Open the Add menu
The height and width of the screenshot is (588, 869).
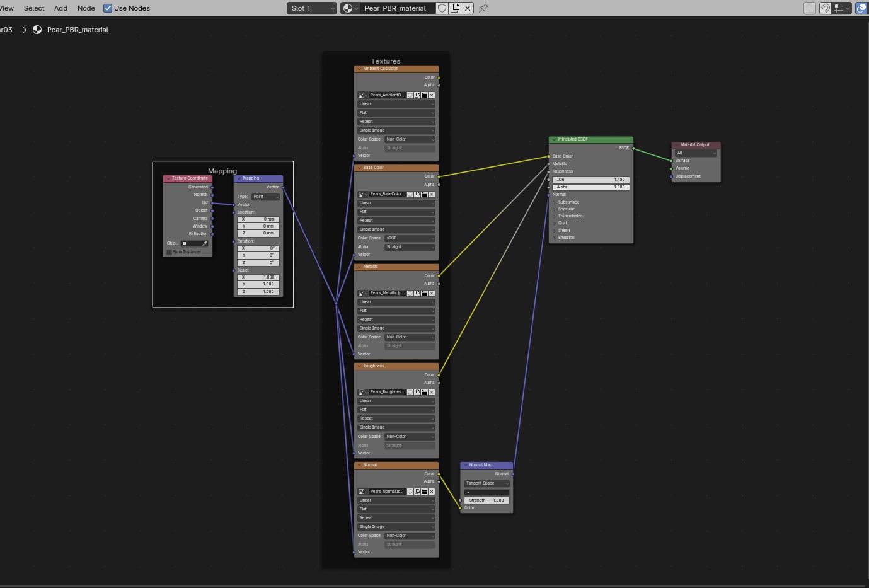pyautogui.click(x=60, y=8)
